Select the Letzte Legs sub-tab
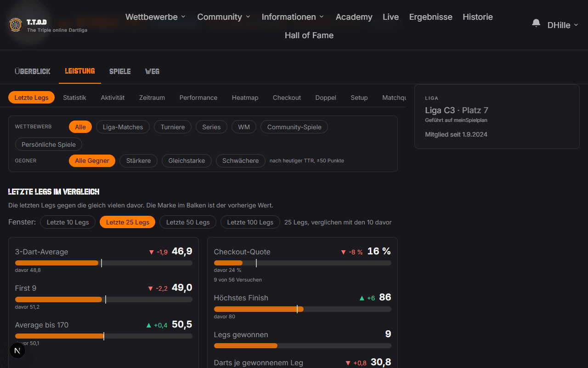 [31, 98]
